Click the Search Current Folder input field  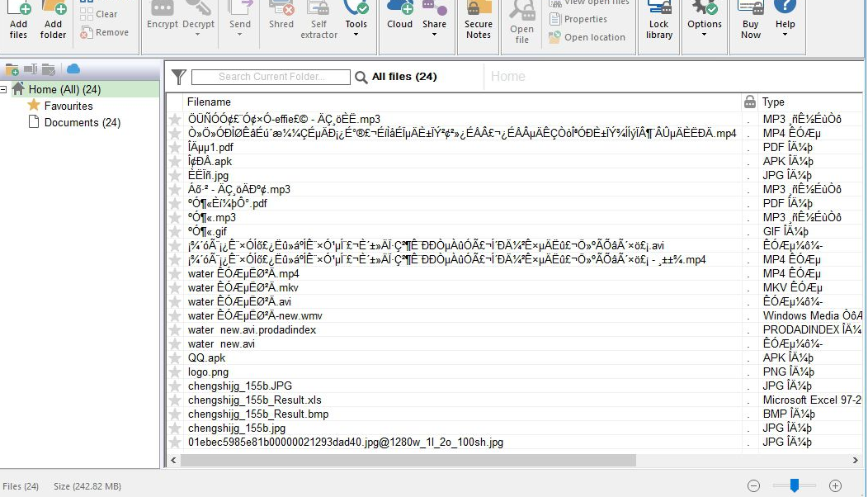pyautogui.click(x=271, y=77)
